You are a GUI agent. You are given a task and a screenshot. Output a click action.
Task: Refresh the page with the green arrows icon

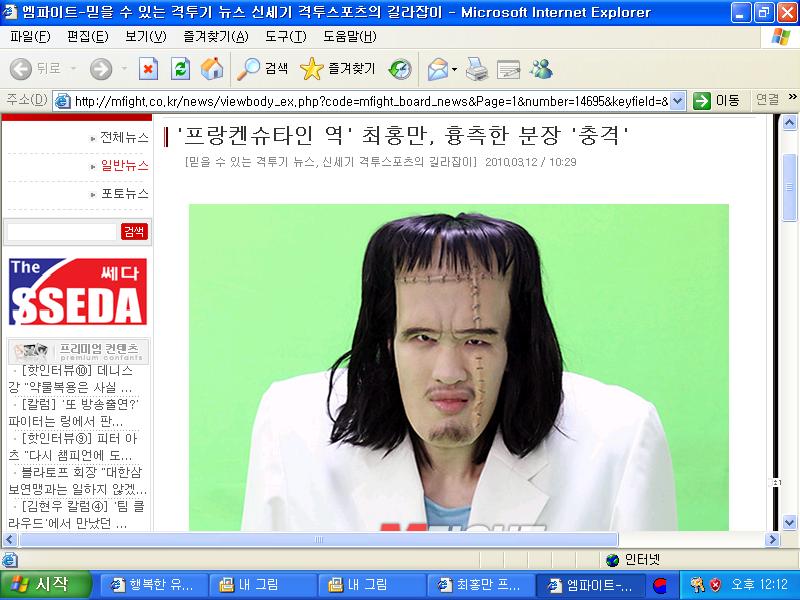[180, 69]
